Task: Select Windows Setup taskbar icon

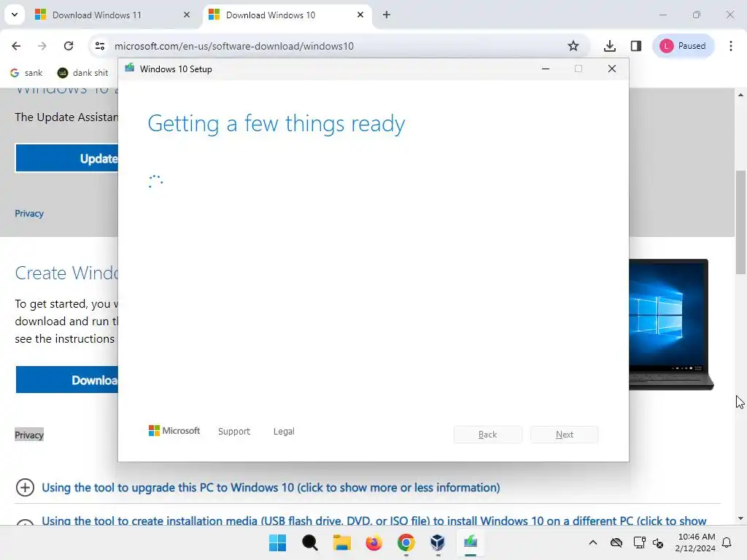Action: (471, 542)
